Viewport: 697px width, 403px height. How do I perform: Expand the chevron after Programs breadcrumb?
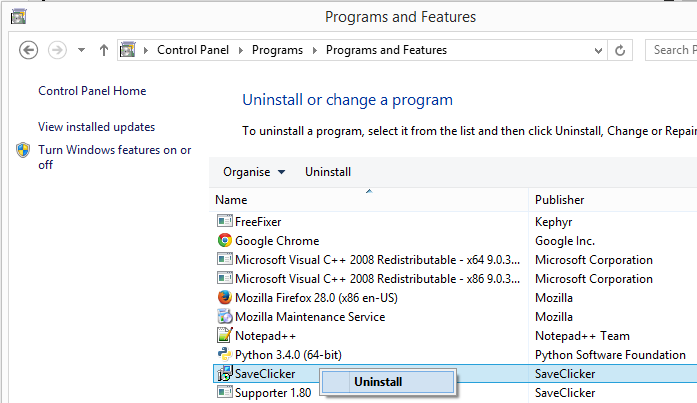(x=314, y=50)
